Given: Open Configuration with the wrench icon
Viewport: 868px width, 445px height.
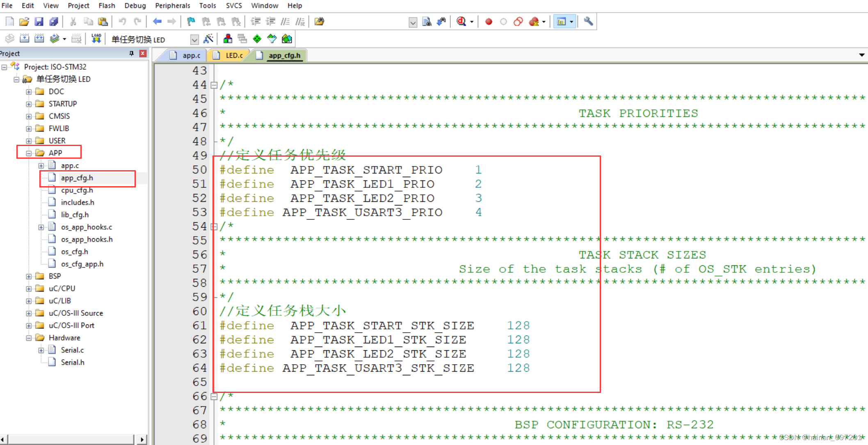Looking at the screenshot, I should (x=588, y=21).
